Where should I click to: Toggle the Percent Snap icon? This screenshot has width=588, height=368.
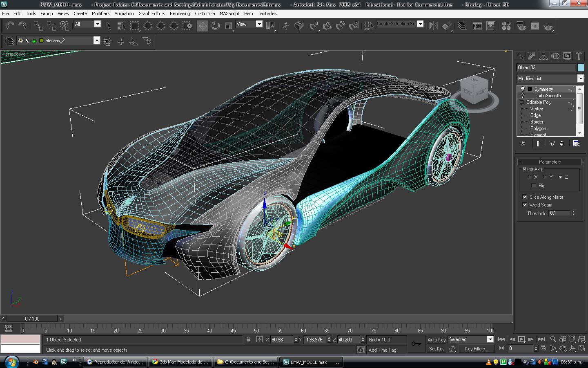[341, 26]
